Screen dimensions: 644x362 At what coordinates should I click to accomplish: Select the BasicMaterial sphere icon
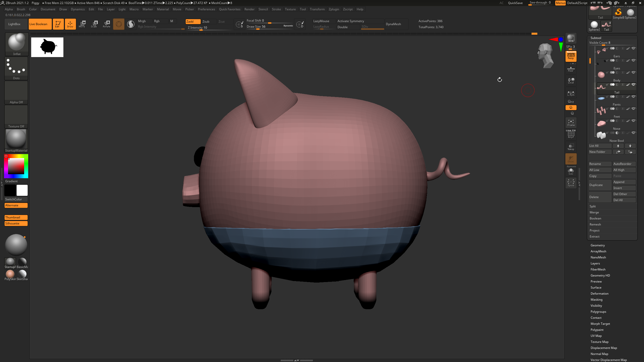click(x=22, y=262)
